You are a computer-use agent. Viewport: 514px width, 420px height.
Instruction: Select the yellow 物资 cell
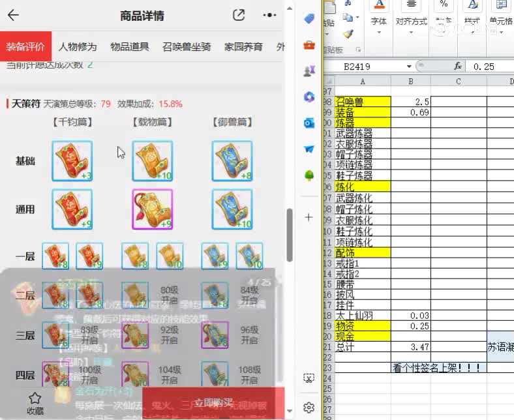pyautogui.click(x=363, y=326)
